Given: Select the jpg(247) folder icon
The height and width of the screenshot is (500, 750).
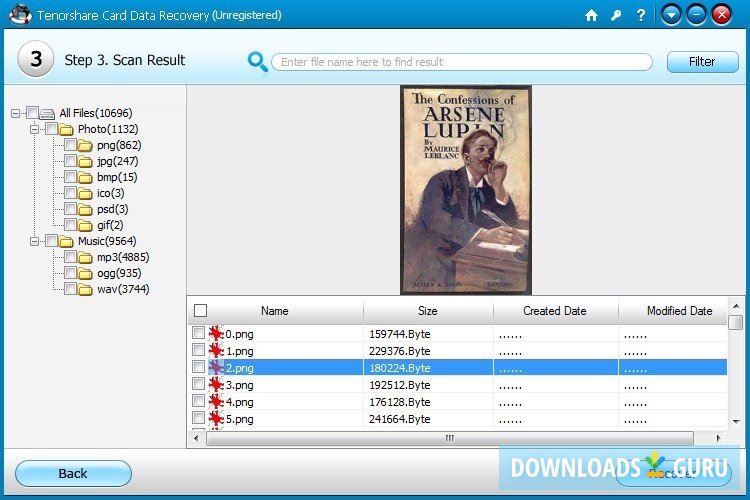Looking at the screenshot, I should pos(85,162).
